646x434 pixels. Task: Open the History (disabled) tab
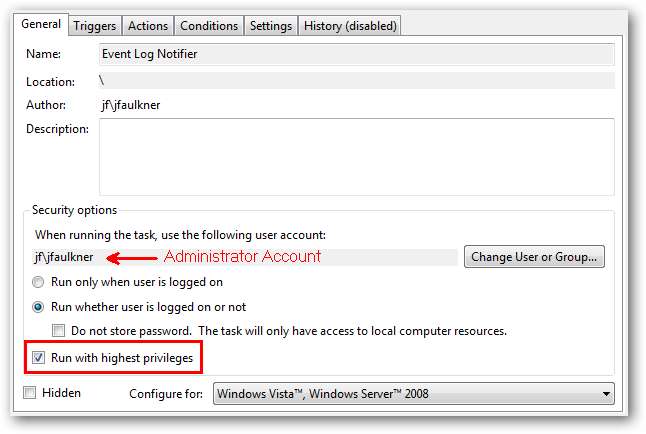349,26
